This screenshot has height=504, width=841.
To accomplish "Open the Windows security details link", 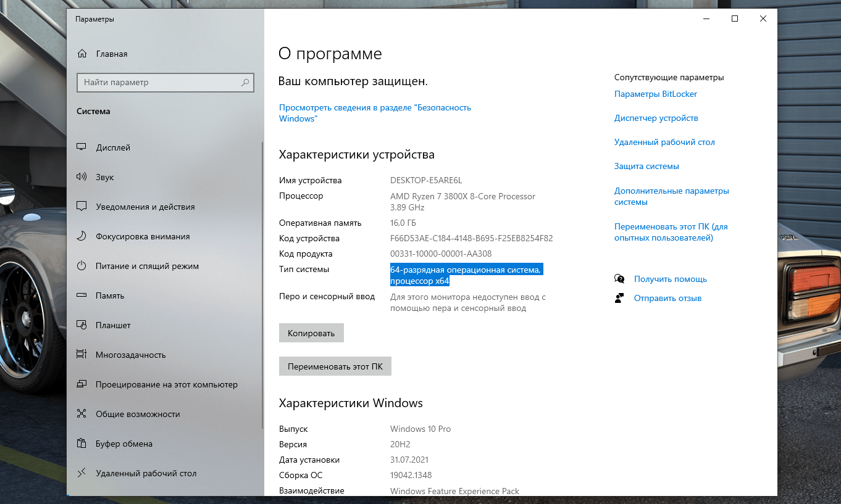I will 375,113.
